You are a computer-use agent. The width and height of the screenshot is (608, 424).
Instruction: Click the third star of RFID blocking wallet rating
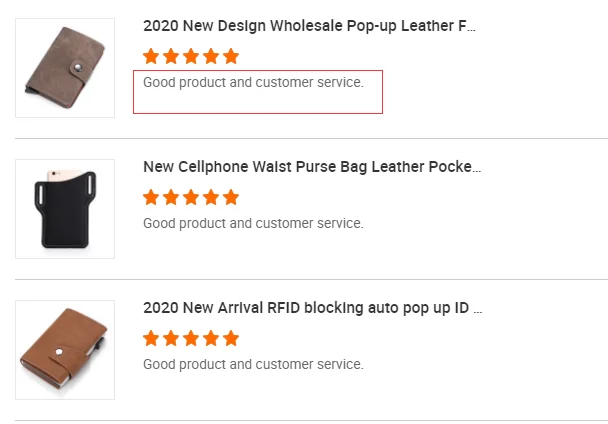[191, 338]
